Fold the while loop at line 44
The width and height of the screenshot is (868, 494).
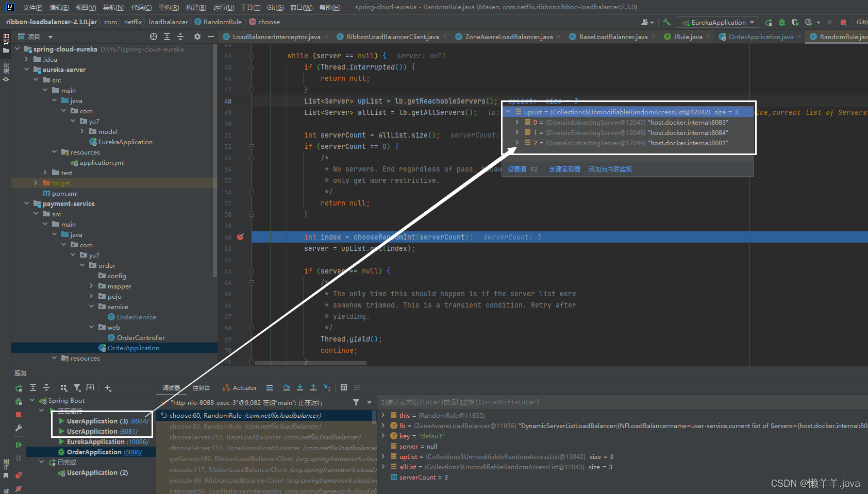pos(252,56)
